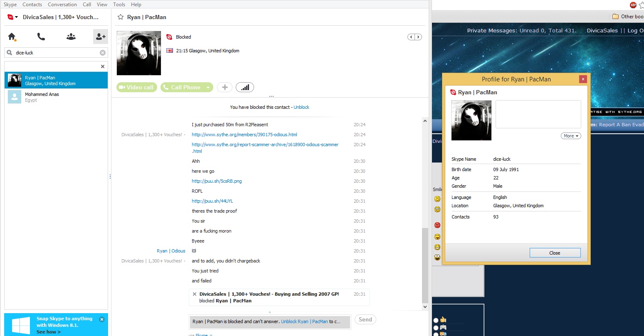The height and width of the screenshot is (336, 644).
Task: Insert the smiling face smiley in browser
Action: [437, 199]
